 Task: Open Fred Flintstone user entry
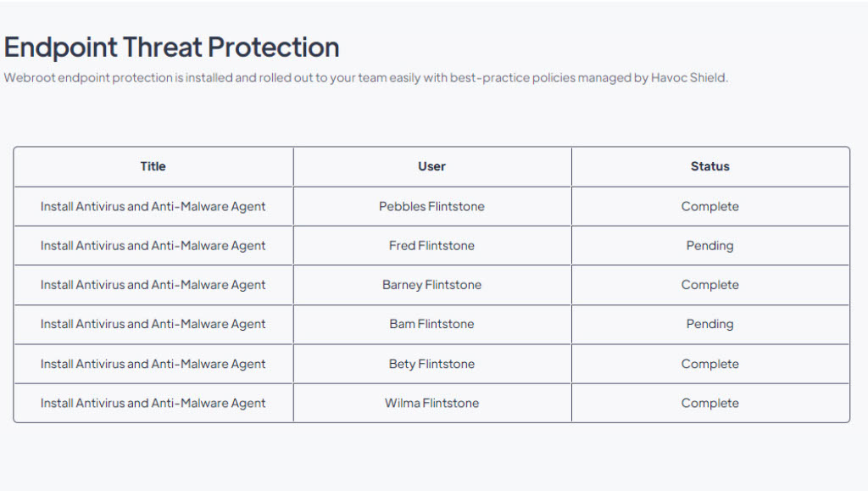click(431, 246)
